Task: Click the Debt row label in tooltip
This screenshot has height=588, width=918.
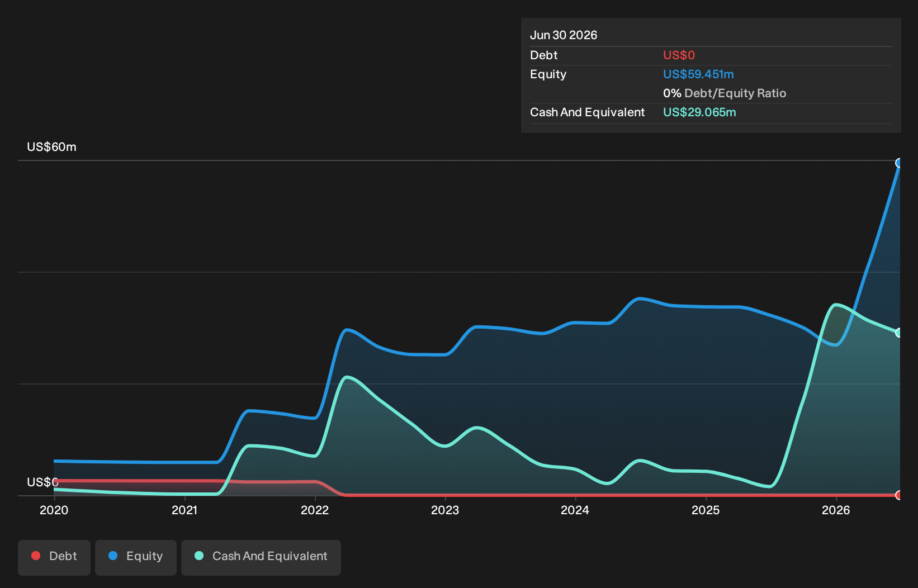Action: (544, 55)
